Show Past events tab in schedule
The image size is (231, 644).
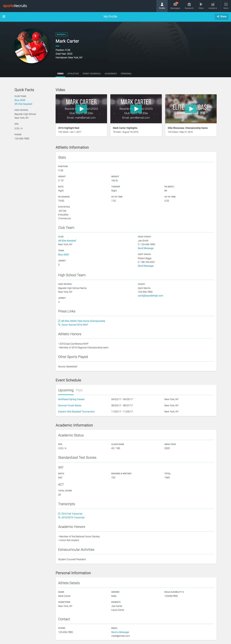coord(79,390)
